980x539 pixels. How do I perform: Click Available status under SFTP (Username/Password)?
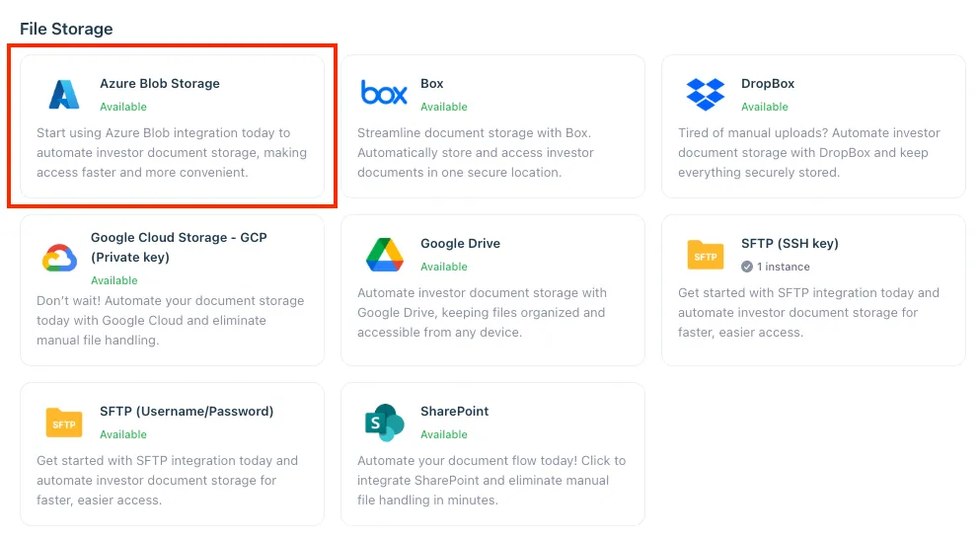[x=123, y=434]
